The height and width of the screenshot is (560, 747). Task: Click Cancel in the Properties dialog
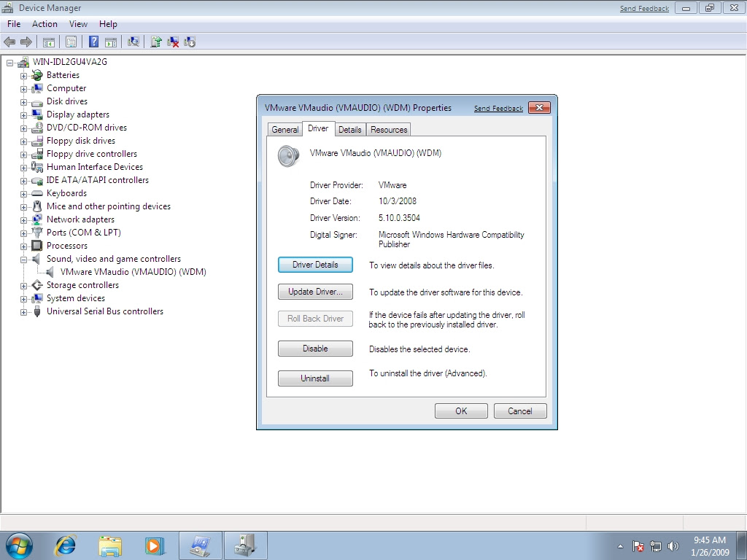pyautogui.click(x=520, y=411)
